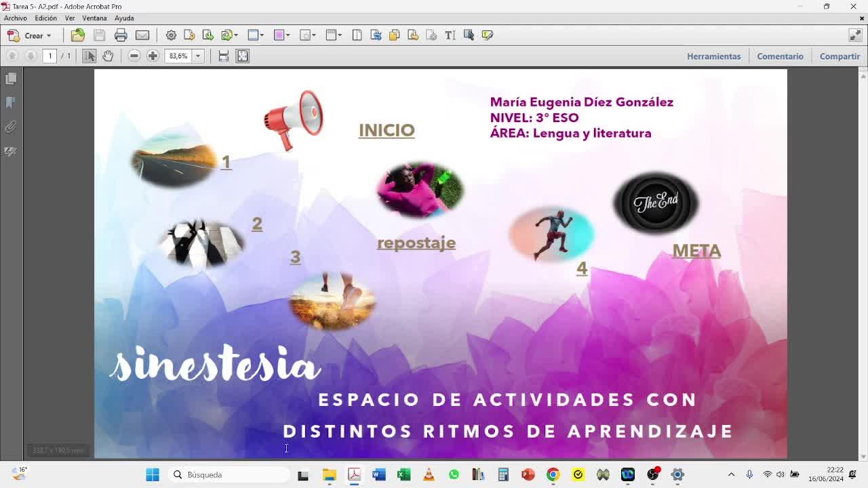Expand the zoom level dropdown arrow

[198, 56]
